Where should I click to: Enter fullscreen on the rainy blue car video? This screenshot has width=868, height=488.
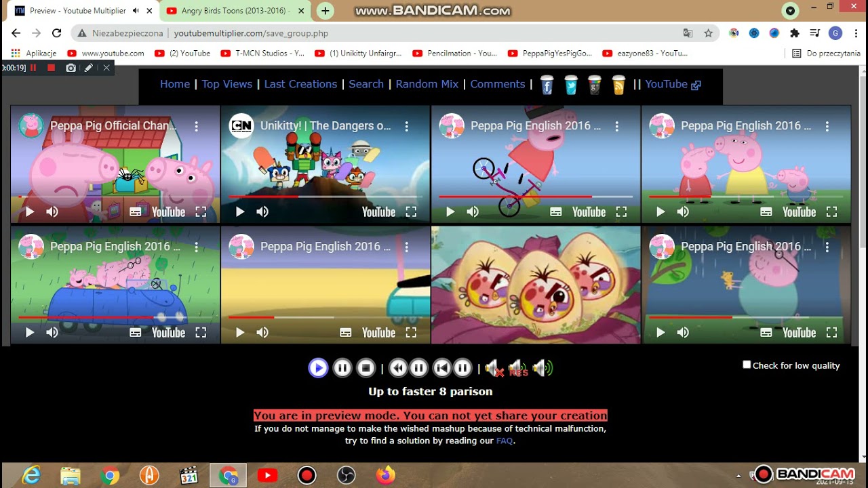[201, 332]
